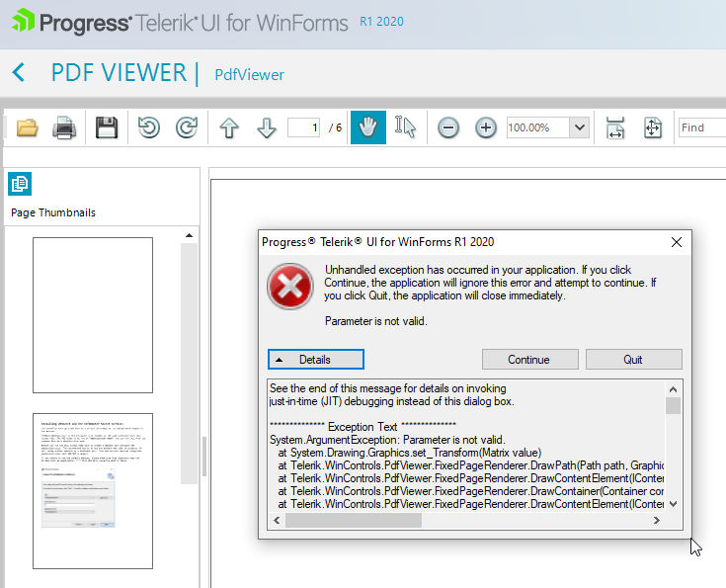Rotate page counterclockwise
The height and width of the screenshot is (588, 726).
148,127
